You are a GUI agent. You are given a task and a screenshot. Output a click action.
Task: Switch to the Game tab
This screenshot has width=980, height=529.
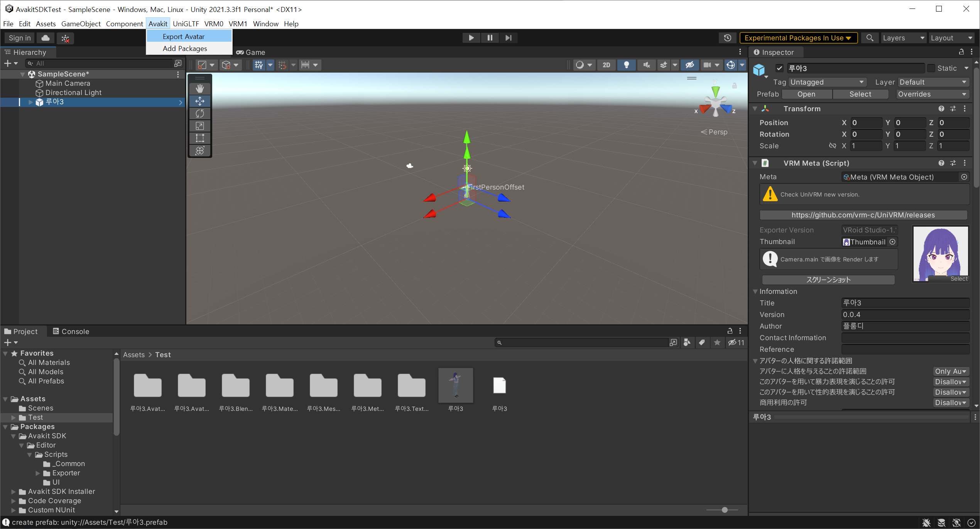(x=251, y=52)
